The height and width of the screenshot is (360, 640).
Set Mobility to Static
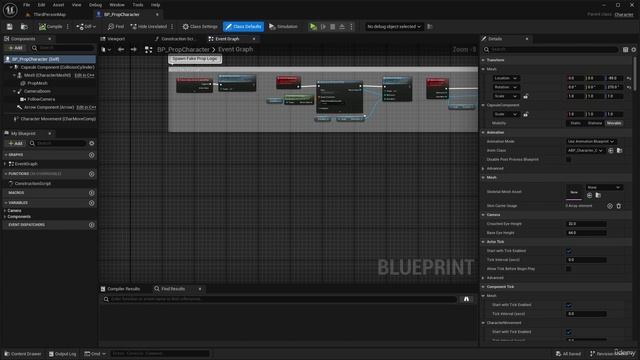coord(575,123)
